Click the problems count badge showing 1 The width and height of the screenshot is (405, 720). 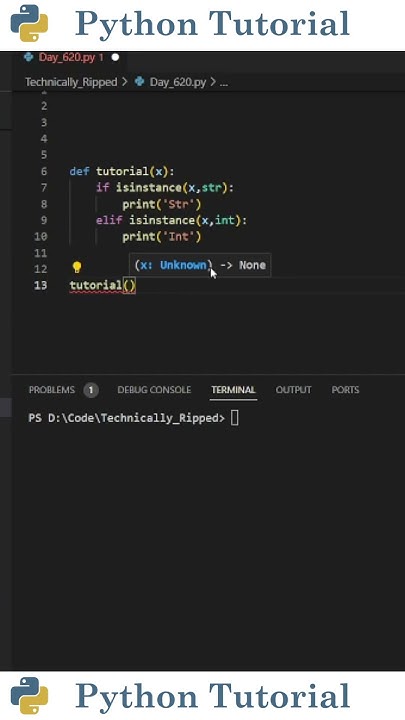(91, 390)
